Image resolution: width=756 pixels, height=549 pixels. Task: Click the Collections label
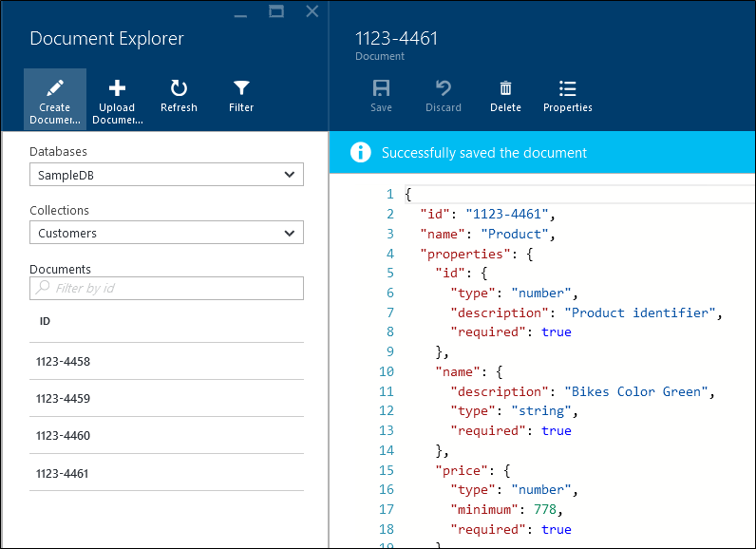(x=59, y=210)
